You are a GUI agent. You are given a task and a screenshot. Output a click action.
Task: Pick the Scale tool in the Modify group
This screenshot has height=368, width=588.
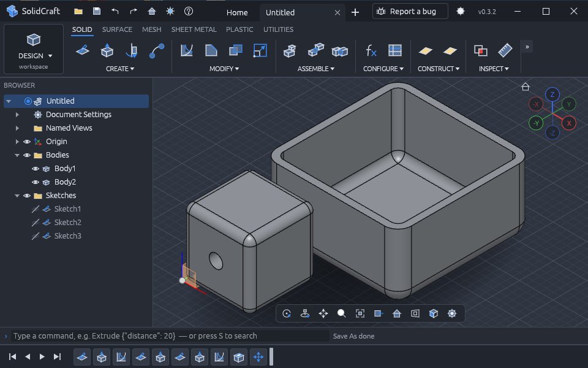260,50
